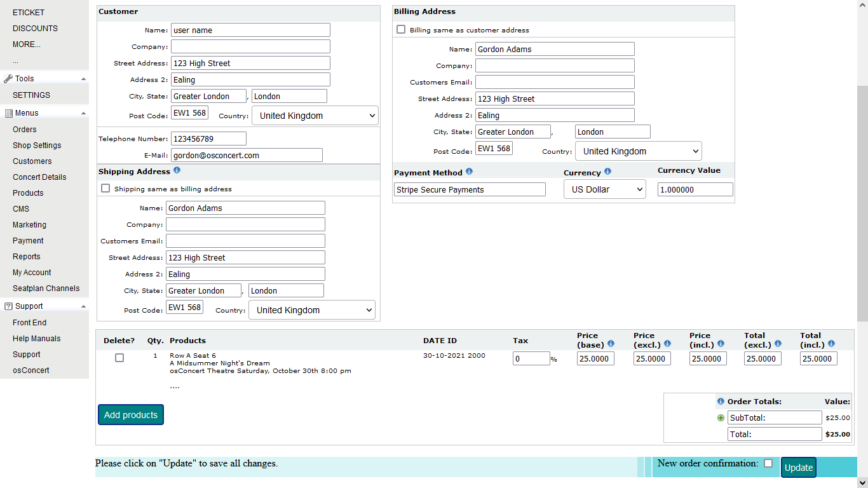The height and width of the screenshot is (488, 868).
Task: Click info icon next to Price (base)
Action: pos(611,344)
